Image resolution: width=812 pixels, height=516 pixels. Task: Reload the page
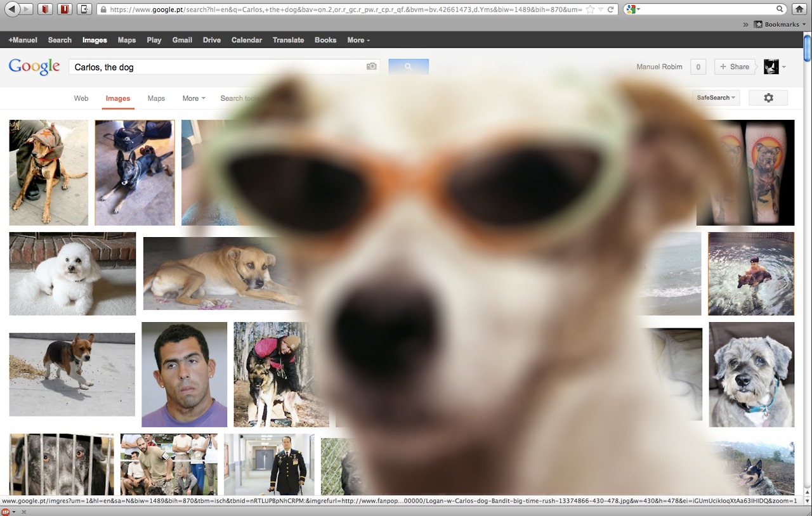click(x=610, y=10)
